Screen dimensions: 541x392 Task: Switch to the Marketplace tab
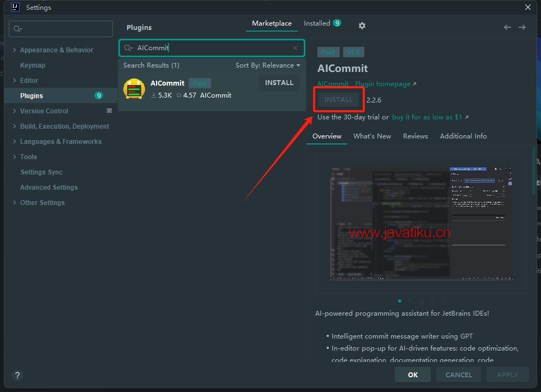point(272,23)
